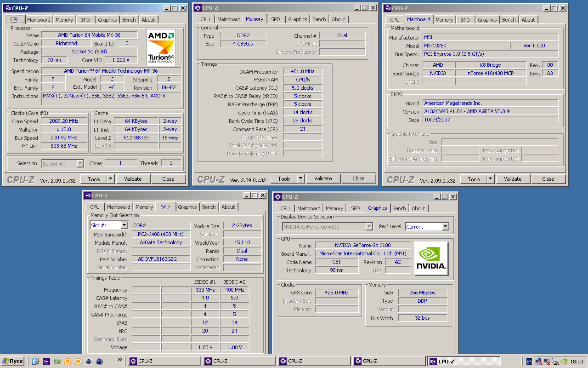Open the Perf Level 'Current' dropdown
The image size is (588, 368).
(x=445, y=227)
